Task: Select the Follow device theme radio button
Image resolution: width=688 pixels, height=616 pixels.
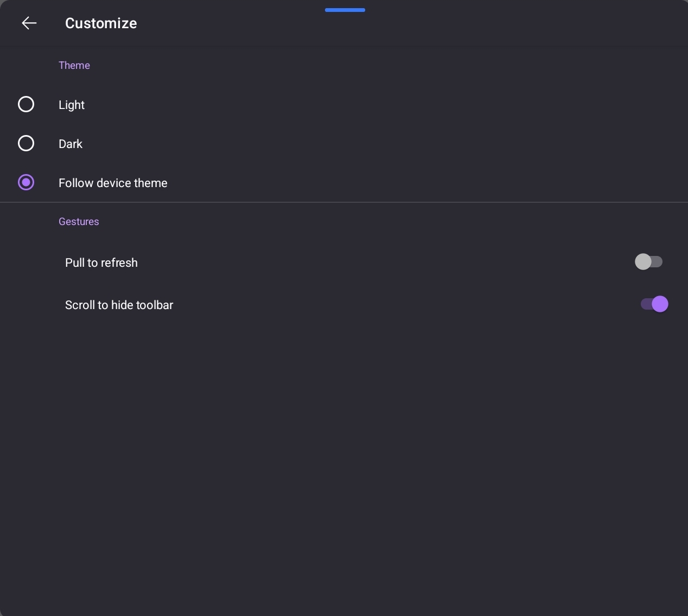Action: tap(26, 182)
